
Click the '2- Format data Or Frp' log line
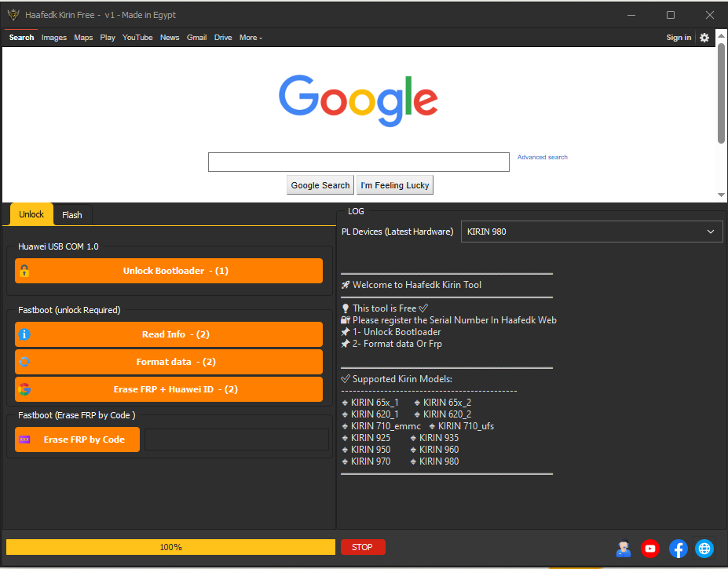(x=391, y=344)
